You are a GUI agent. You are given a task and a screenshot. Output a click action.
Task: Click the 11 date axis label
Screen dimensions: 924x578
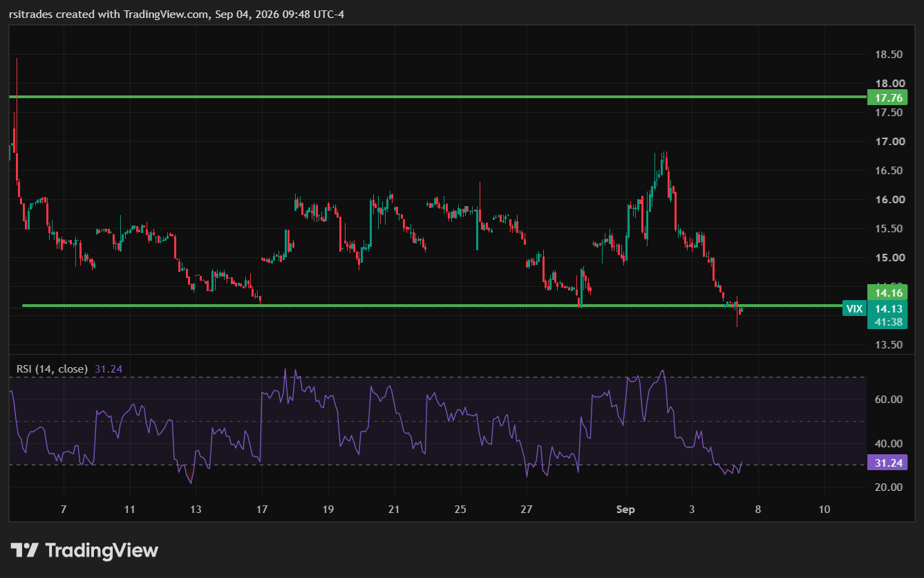(x=129, y=510)
